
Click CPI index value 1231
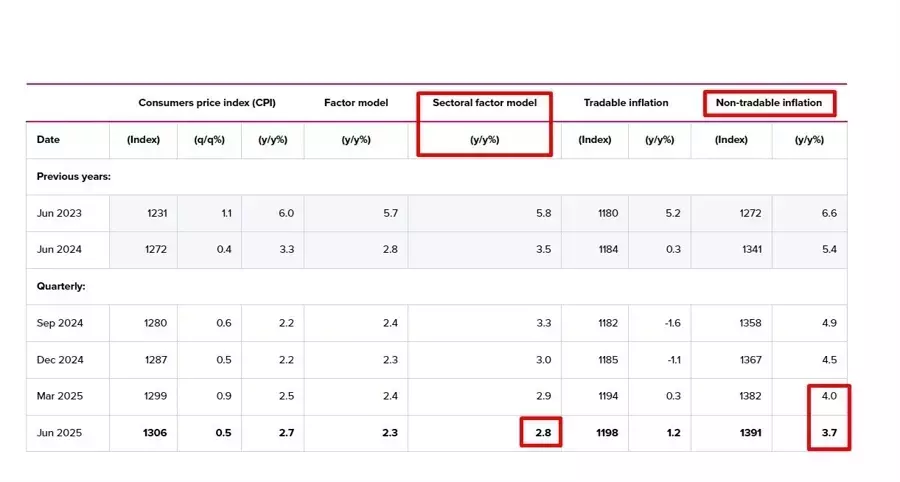(157, 213)
